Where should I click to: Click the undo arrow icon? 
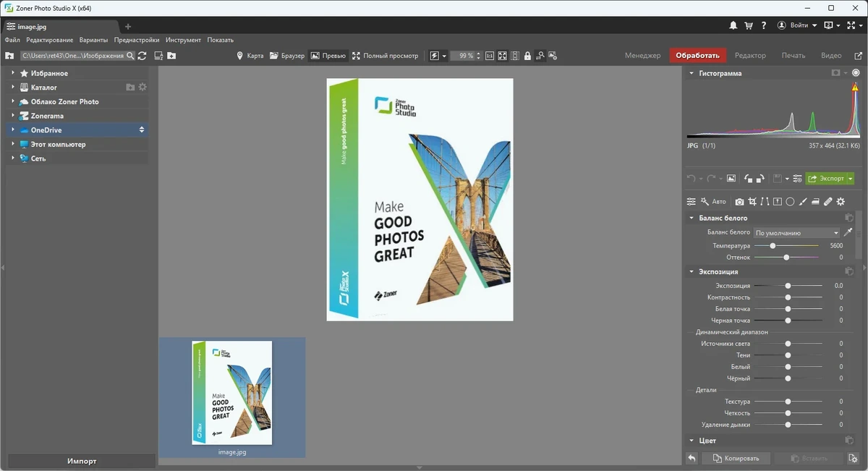[691, 179]
